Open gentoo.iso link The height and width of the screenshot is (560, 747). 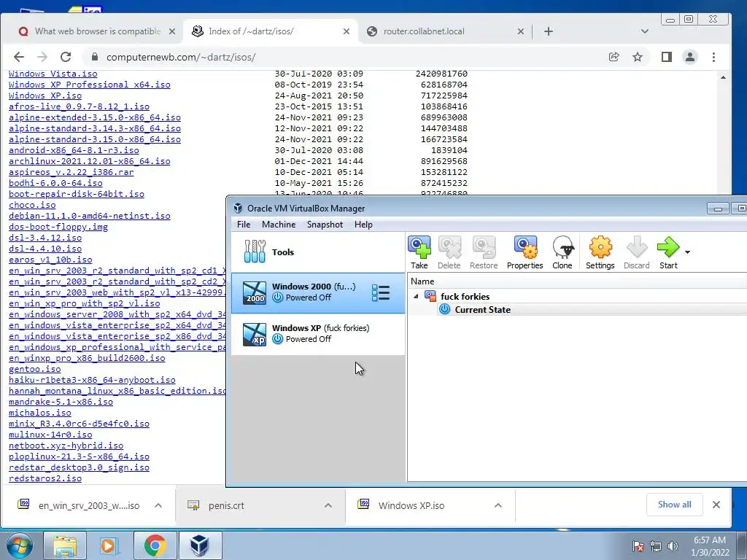[x=35, y=369]
